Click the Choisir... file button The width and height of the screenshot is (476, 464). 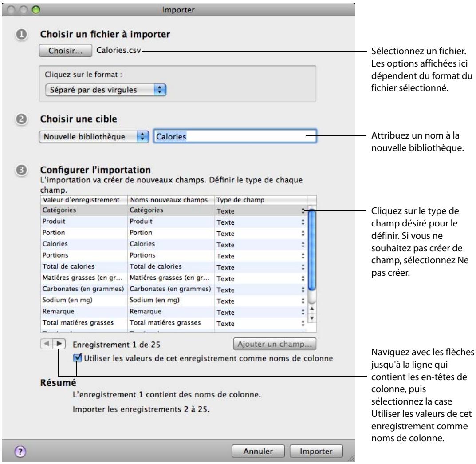coord(66,51)
